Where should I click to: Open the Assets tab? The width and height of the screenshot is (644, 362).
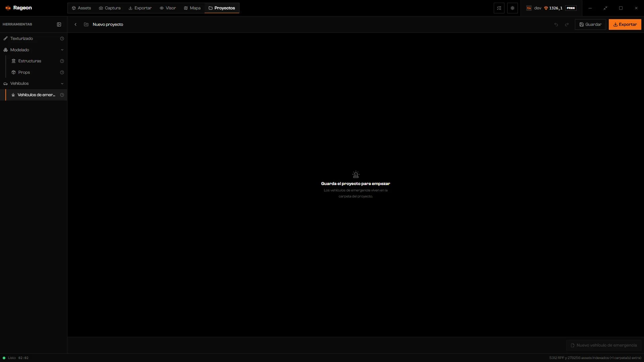pos(81,8)
